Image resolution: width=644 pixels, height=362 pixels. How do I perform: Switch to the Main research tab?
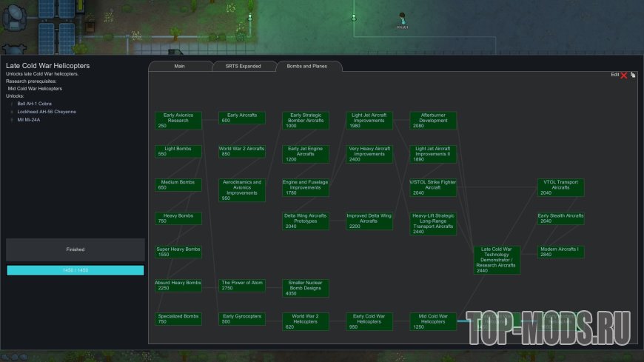click(x=179, y=67)
